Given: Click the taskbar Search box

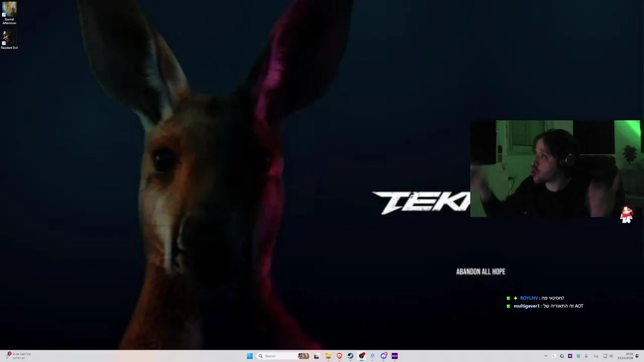Looking at the screenshot, I should pos(283,356).
